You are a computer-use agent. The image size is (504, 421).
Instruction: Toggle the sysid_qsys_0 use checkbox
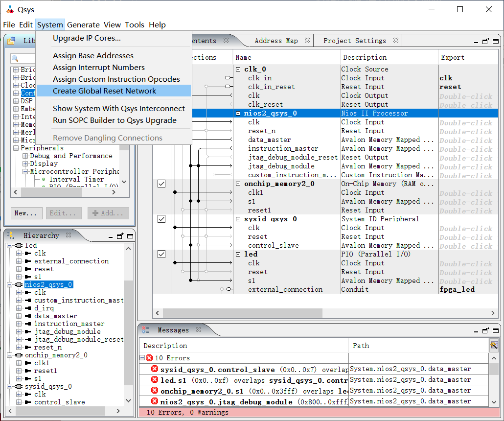(161, 219)
